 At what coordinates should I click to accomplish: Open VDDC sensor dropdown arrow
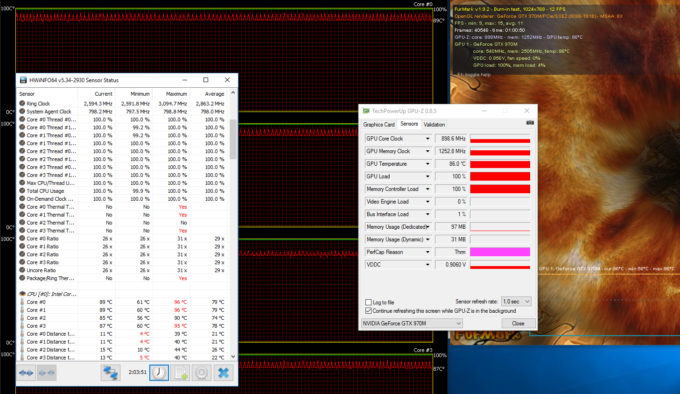427,264
